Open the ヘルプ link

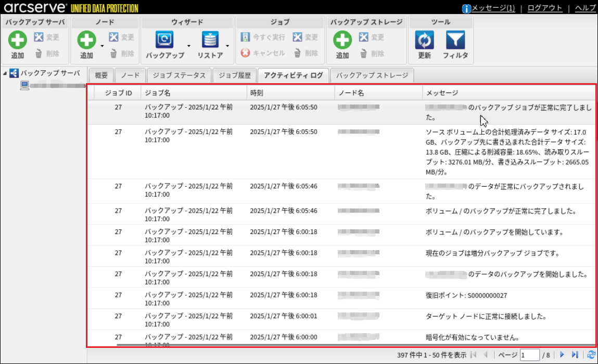click(585, 8)
